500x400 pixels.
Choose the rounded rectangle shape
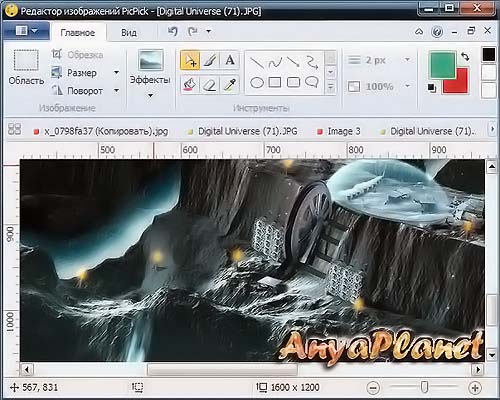click(293, 82)
